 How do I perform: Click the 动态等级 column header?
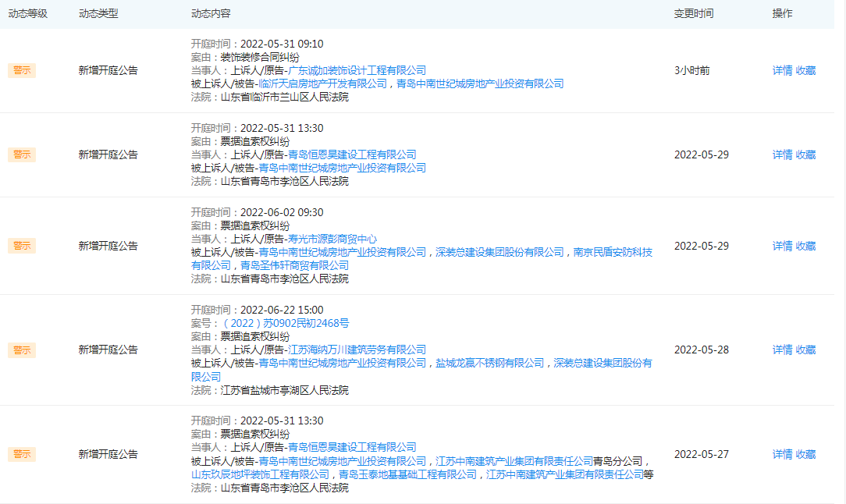(28, 13)
